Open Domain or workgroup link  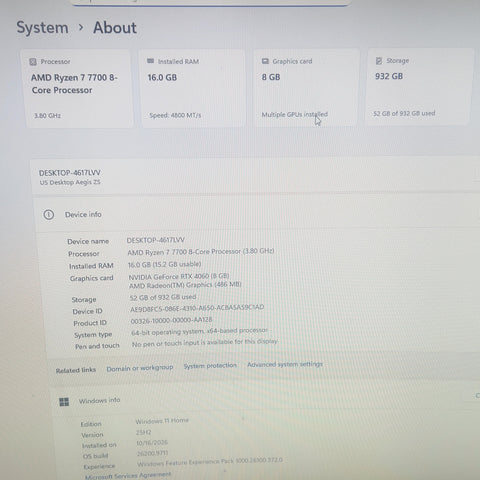click(x=140, y=368)
